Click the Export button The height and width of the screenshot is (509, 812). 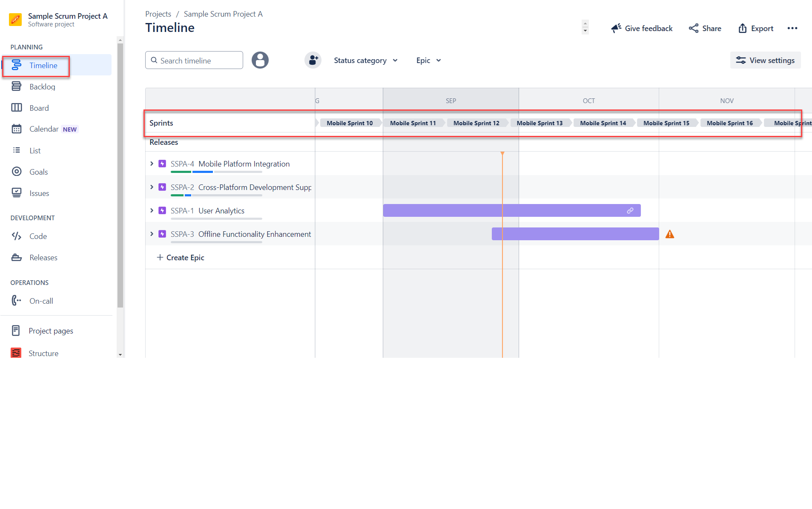pos(756,28)
